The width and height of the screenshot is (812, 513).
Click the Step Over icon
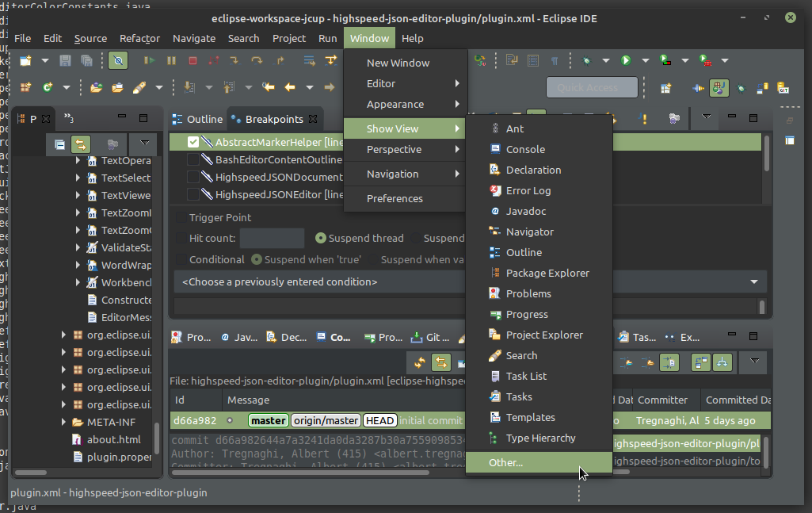[x=257, y=60]
